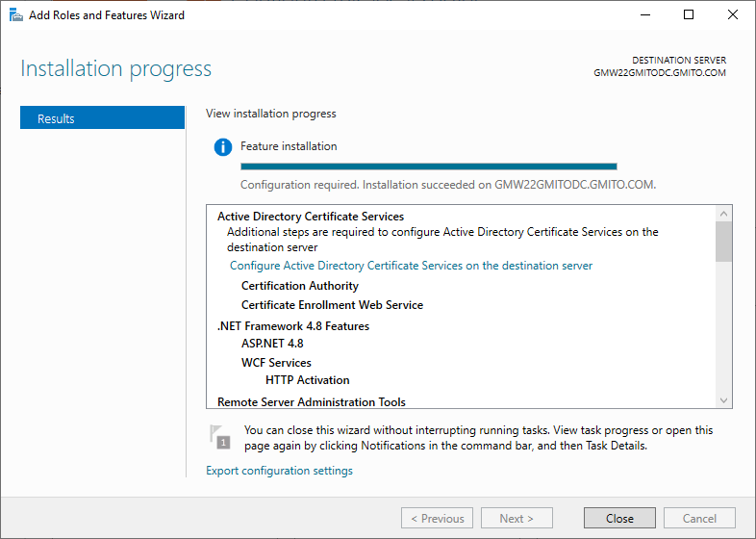Click the Configuration required status message
This screenshot has height=539, width=756.
pos(448,185)
